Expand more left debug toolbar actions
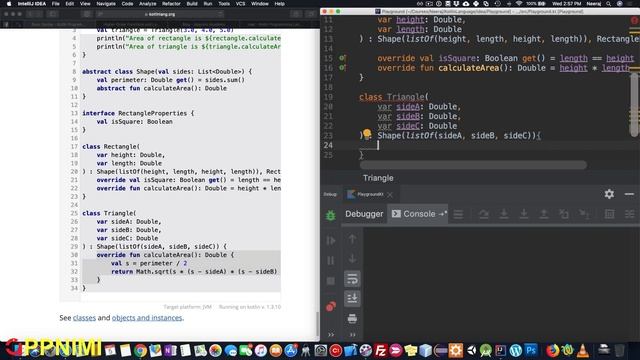This screenshot has height=360, width=640. click(331, 335)
